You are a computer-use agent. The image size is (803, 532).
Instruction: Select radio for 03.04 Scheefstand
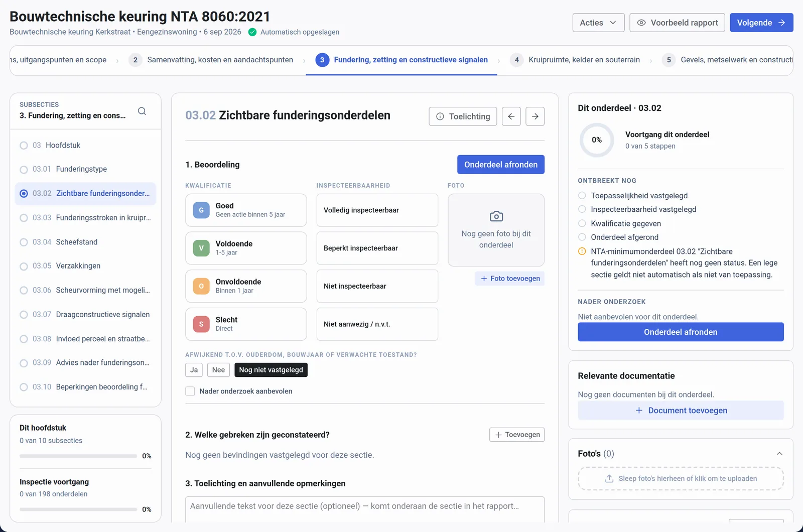point(24,242)
